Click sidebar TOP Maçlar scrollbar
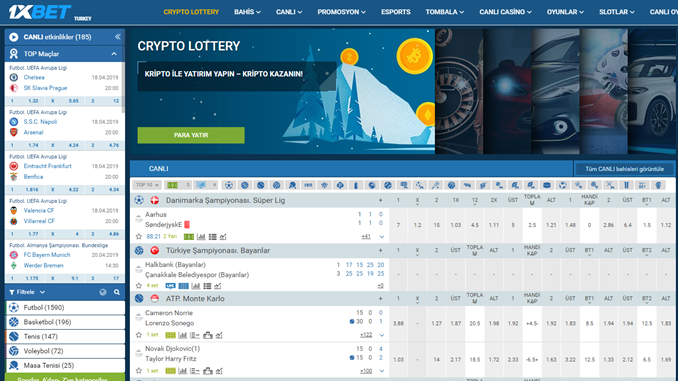 [x=123, y=87]
